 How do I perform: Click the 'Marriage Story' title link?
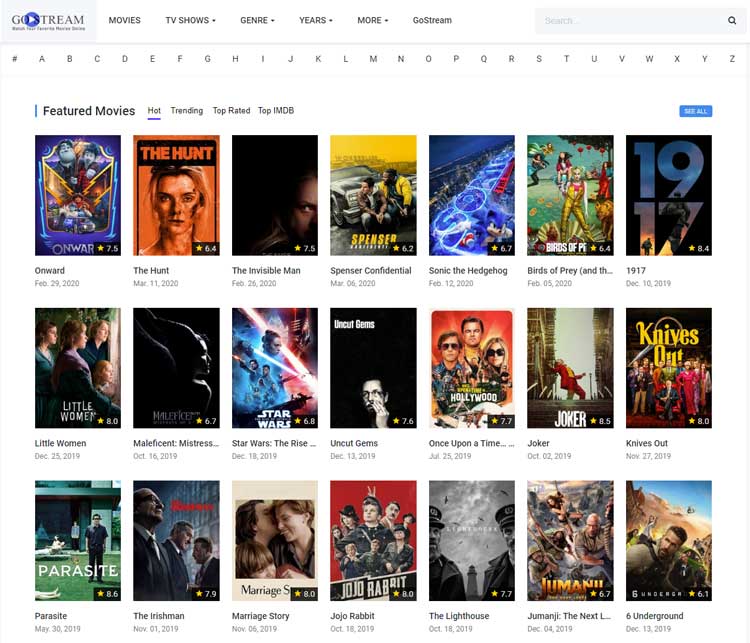point(261,616)
